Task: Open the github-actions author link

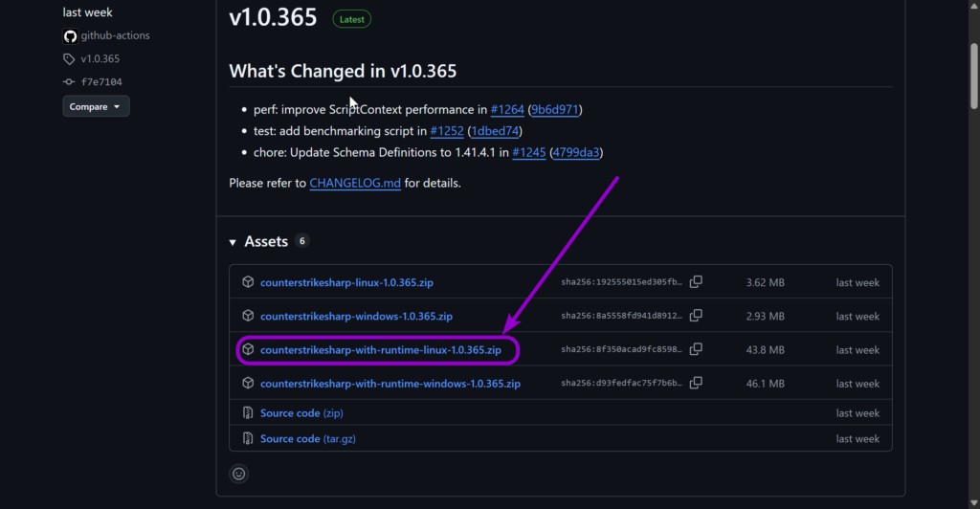Action: point(115,35)
